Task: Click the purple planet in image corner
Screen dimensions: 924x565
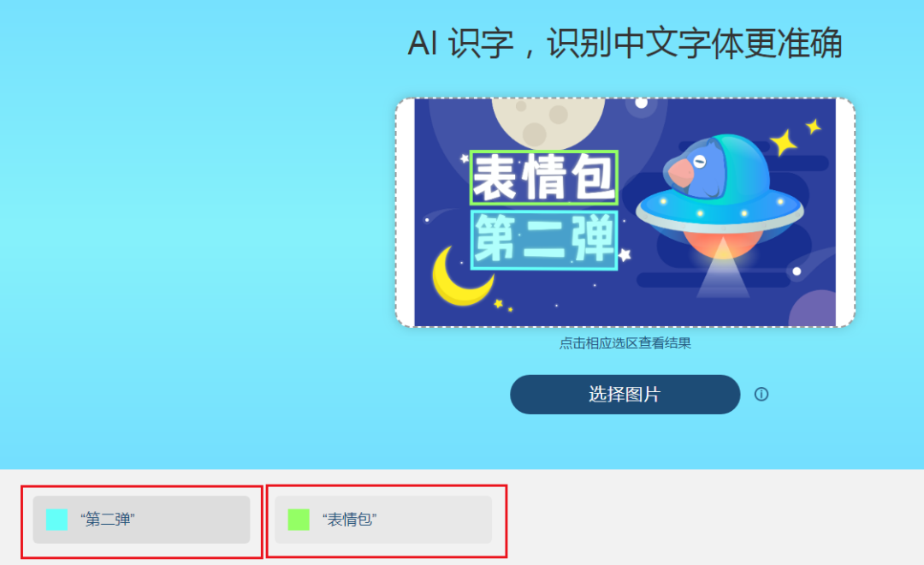Action: click(814, 309)
